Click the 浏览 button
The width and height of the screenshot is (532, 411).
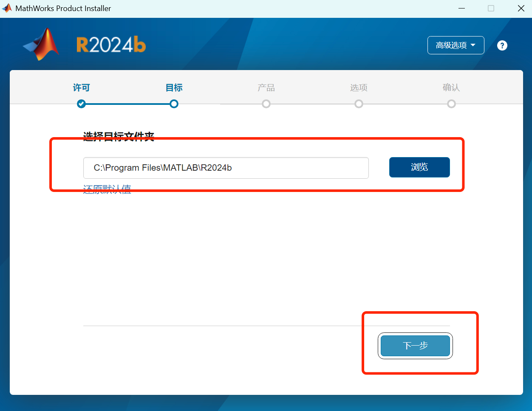[x=419, y=167]
